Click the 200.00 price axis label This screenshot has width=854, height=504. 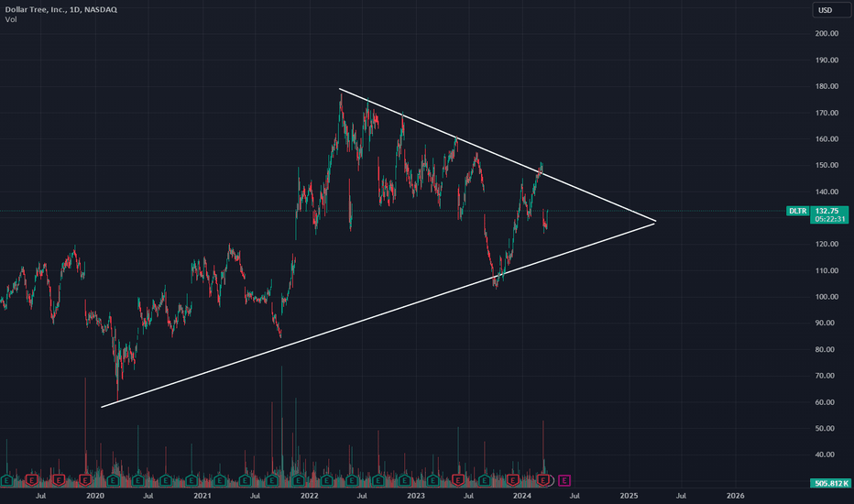[827, 34]
